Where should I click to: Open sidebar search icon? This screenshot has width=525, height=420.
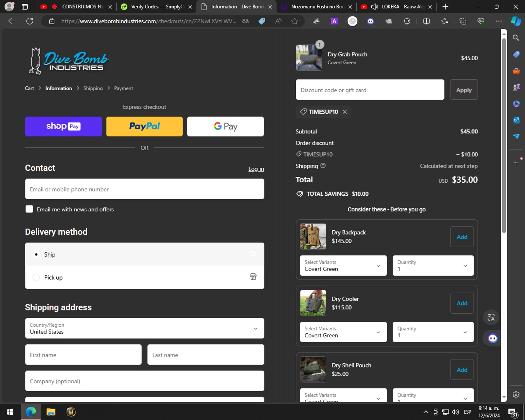coord(516,38)
